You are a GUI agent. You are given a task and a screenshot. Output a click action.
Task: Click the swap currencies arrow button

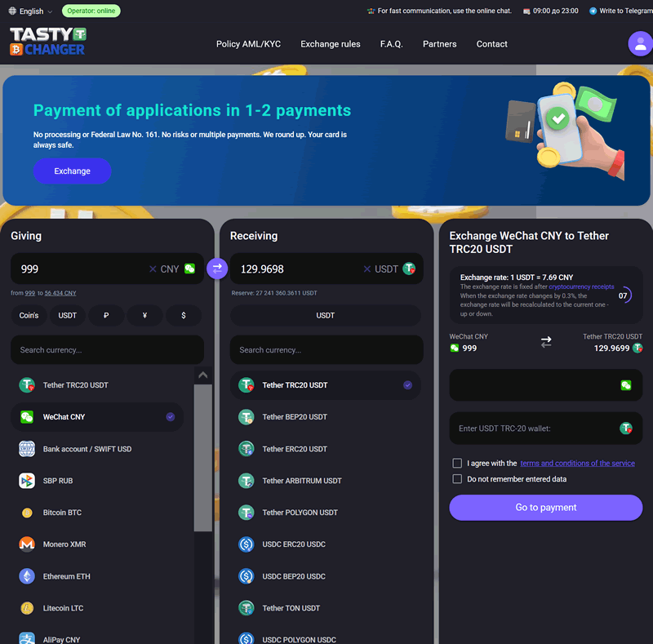coord(217,268)
